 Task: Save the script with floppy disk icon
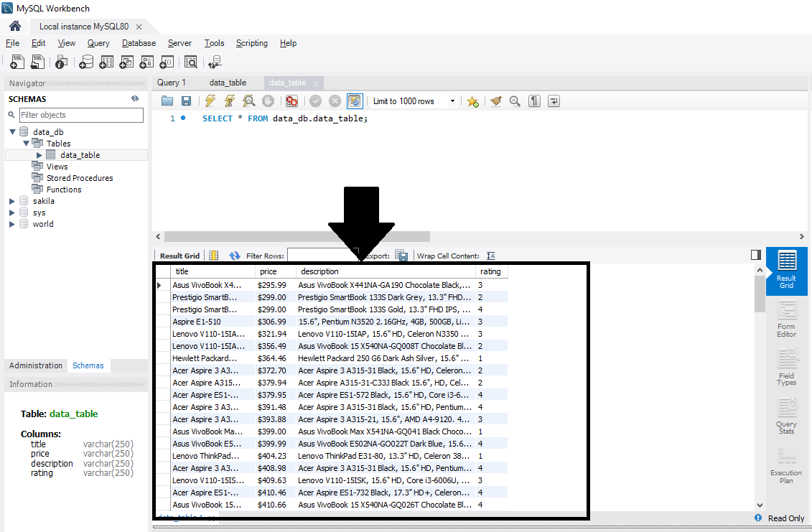[186, 101]
